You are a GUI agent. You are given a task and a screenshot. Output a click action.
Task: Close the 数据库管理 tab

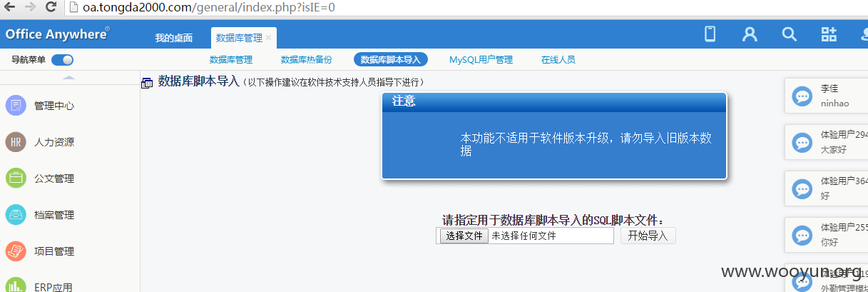(x=269, y=38)
